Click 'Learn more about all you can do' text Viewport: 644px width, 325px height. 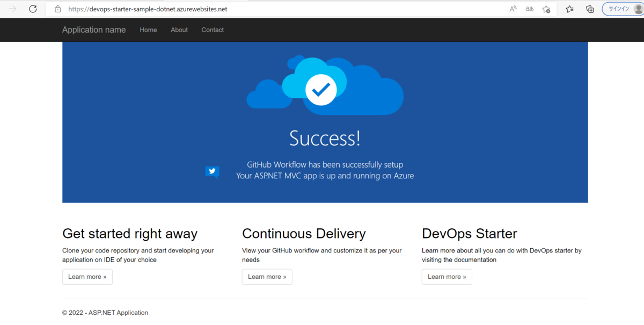(502, 255)
